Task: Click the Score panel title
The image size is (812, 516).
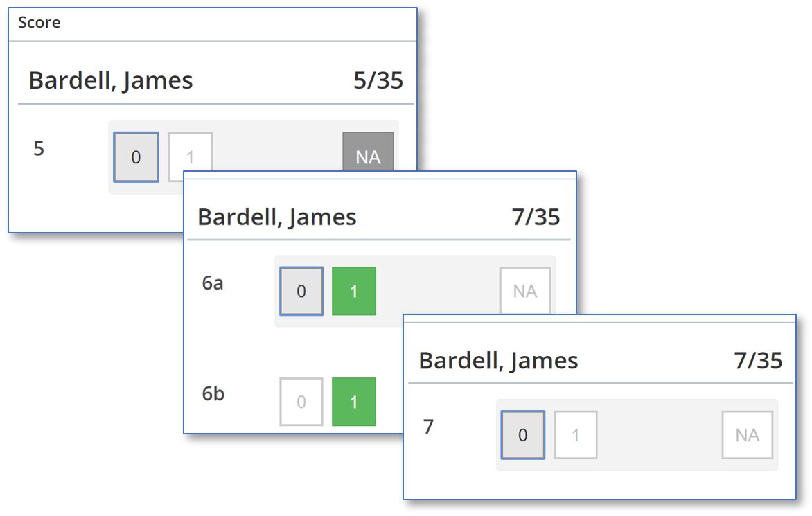Action: click(x=39, y=22)
